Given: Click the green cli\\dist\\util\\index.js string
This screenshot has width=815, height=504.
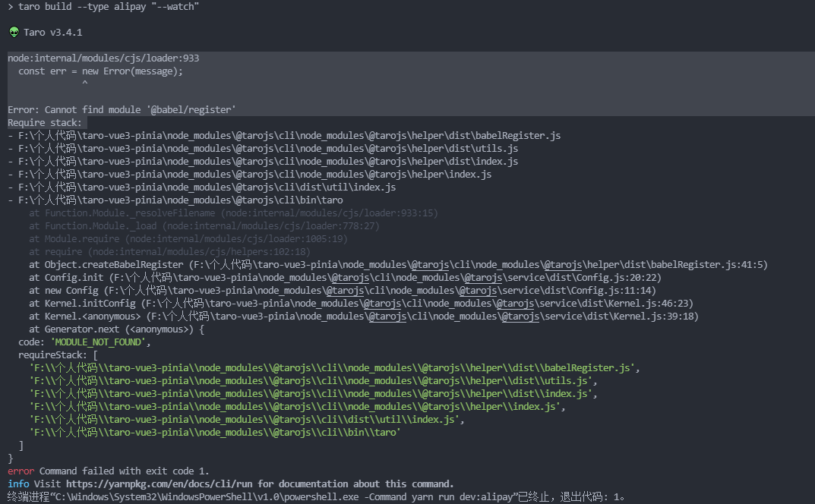Looking at the screenshot, I should coord(245,419).
